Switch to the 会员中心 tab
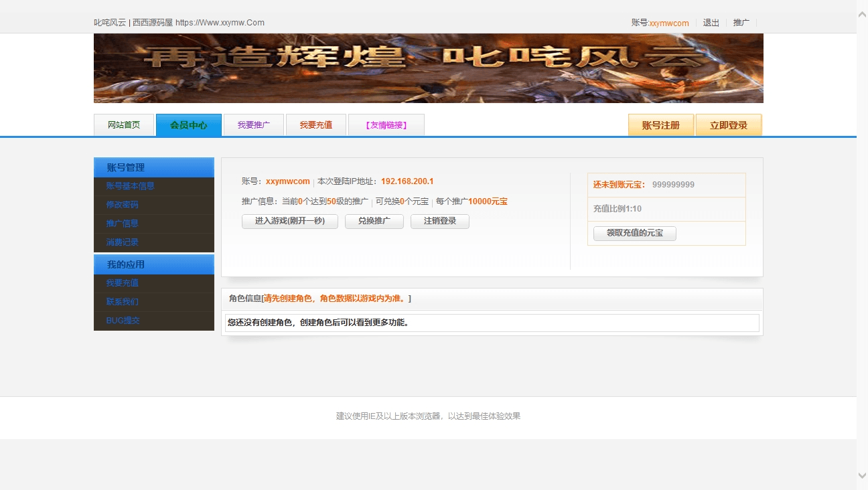 tap(189, 125)
